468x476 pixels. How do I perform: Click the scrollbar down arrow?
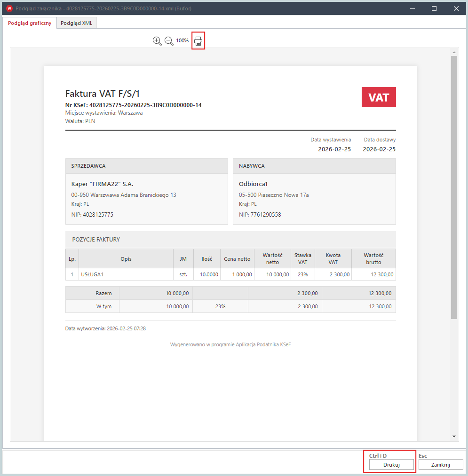point(454,437)
